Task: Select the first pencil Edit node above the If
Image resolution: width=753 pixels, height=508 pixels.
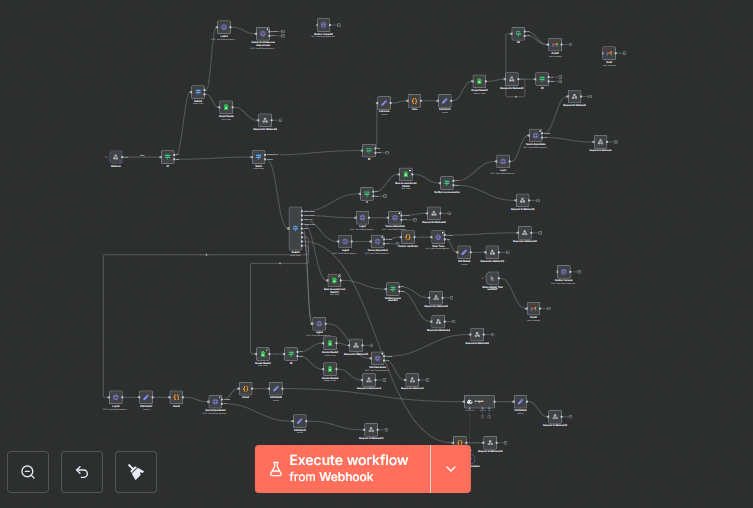Action: coord(384,102)
